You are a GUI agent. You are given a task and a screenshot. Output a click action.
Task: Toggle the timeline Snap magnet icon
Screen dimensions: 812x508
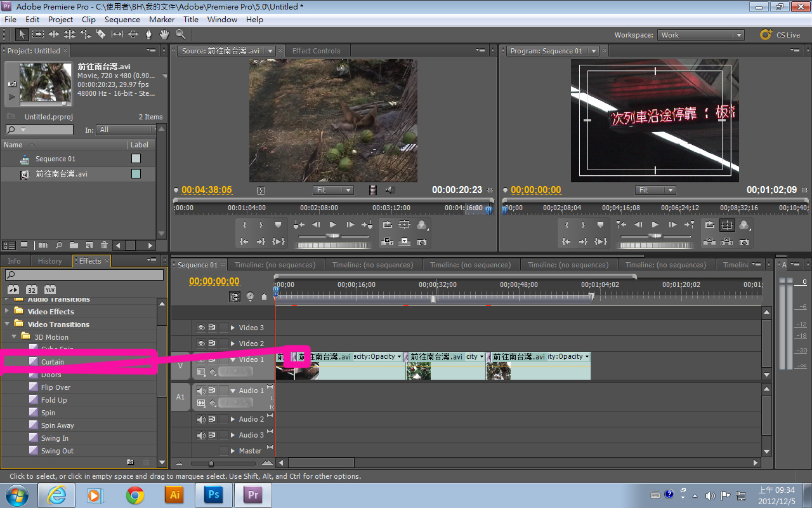click(235, 297)
